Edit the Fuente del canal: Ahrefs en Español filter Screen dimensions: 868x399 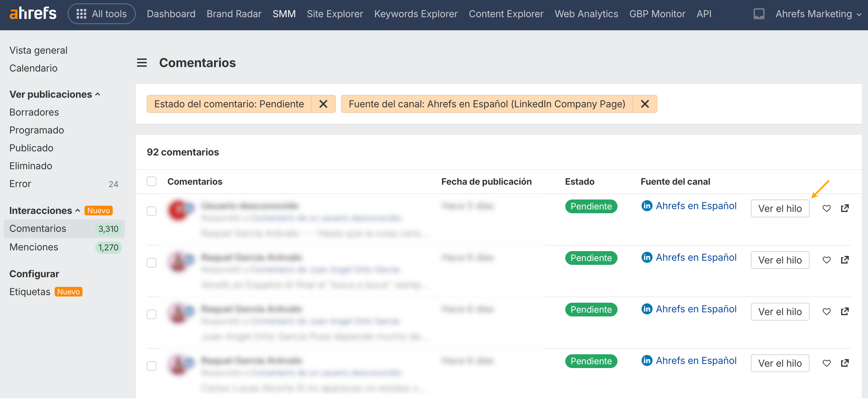487,104
